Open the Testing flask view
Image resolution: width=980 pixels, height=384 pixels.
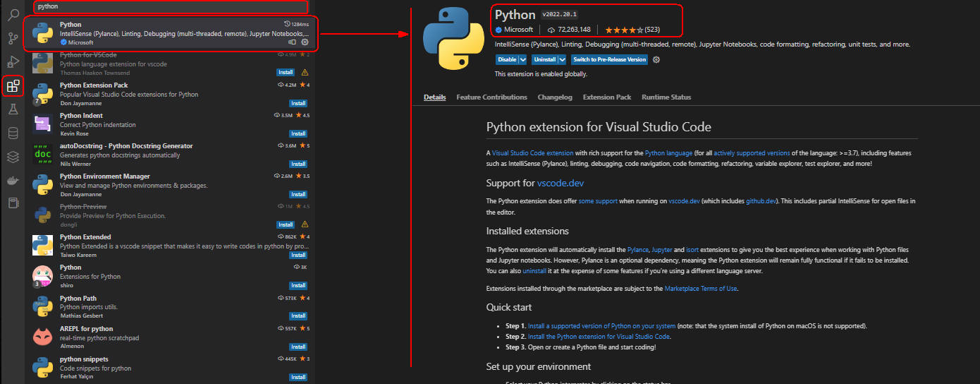(13, 109)
